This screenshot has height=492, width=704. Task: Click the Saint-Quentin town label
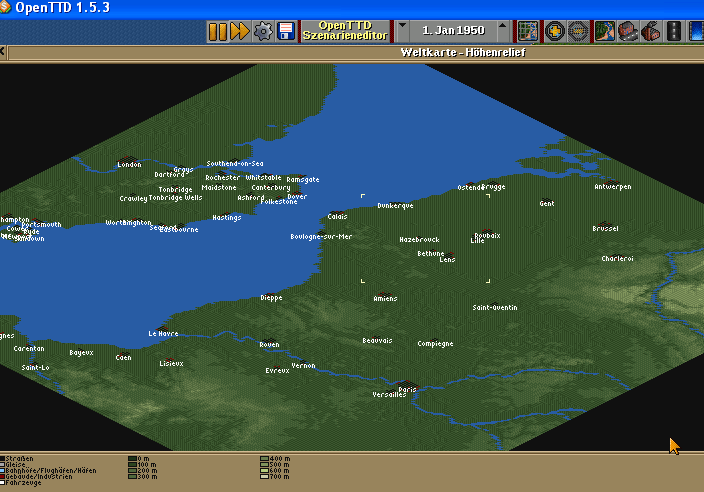pos(495,308)
